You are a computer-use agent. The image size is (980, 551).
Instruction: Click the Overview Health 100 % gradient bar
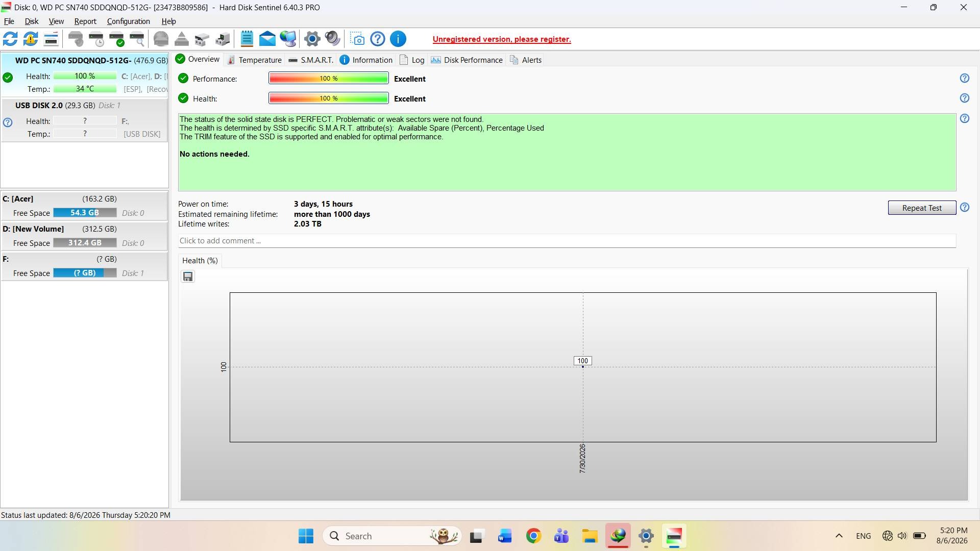coord(329,98)
